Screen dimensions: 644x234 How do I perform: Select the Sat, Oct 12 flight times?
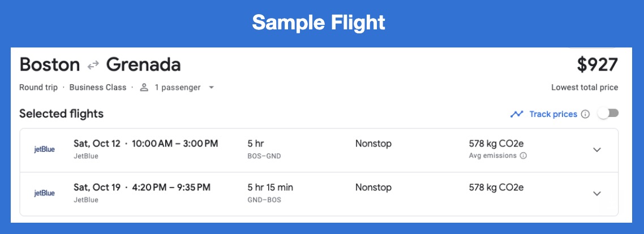tap(145, 144)
